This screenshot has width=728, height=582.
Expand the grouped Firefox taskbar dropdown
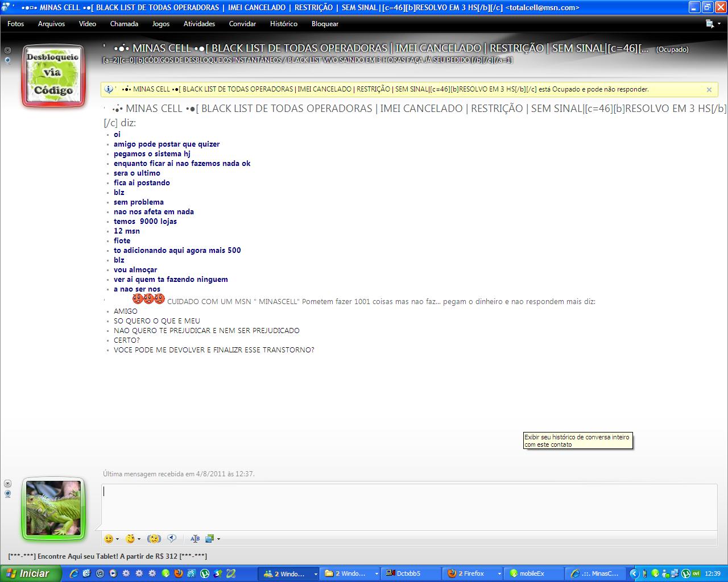pyautogui.click(x=499, y=574)
